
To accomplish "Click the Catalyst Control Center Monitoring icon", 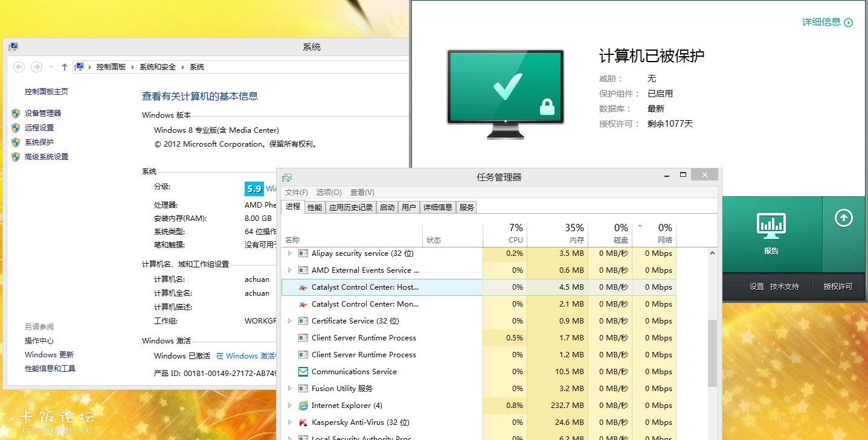I will click(x=303, y=304).
